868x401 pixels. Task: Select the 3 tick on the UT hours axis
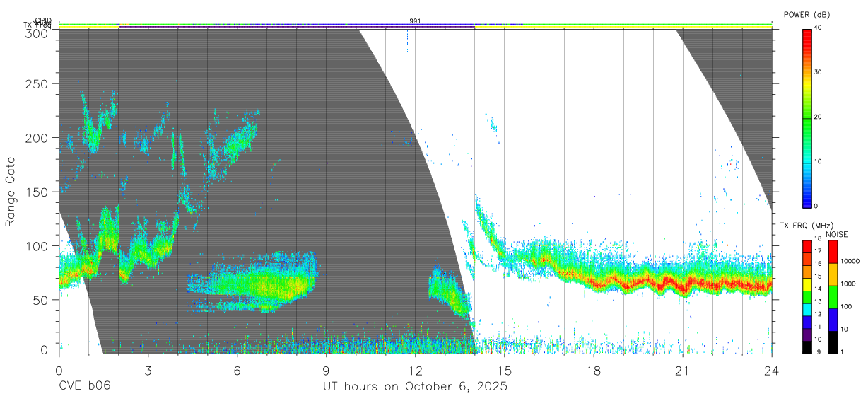tap(148, 370)
